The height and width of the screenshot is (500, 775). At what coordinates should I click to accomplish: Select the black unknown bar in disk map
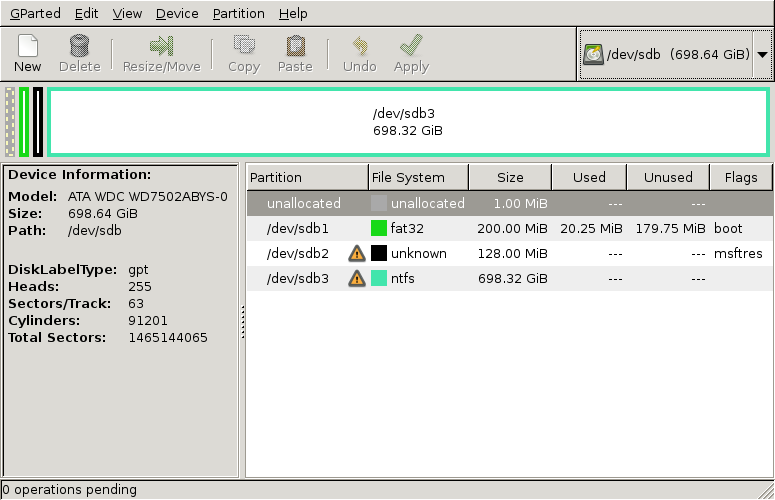click(x=38, y=122)
